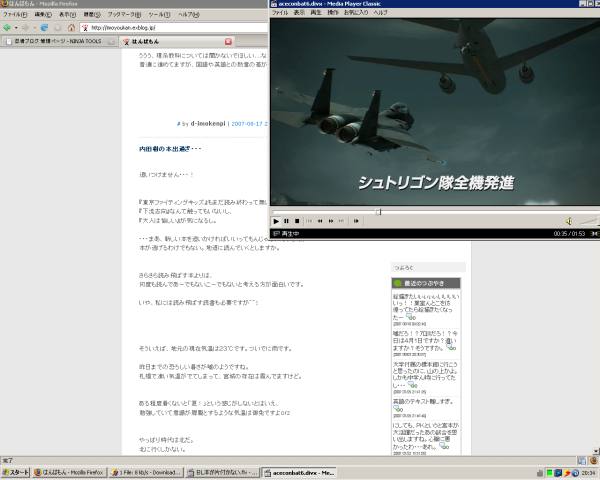Step forward one frame in Media Player Classic
Viewport: 600px width, 480px height.
click(x=356, y=221)
